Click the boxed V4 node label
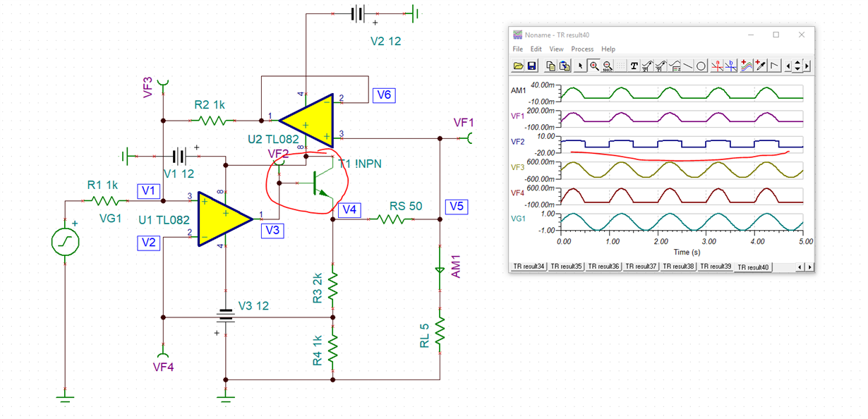Image resolution: width=868 pixels, height=419 pixels. pyautogui.click(x=349, y=209)
